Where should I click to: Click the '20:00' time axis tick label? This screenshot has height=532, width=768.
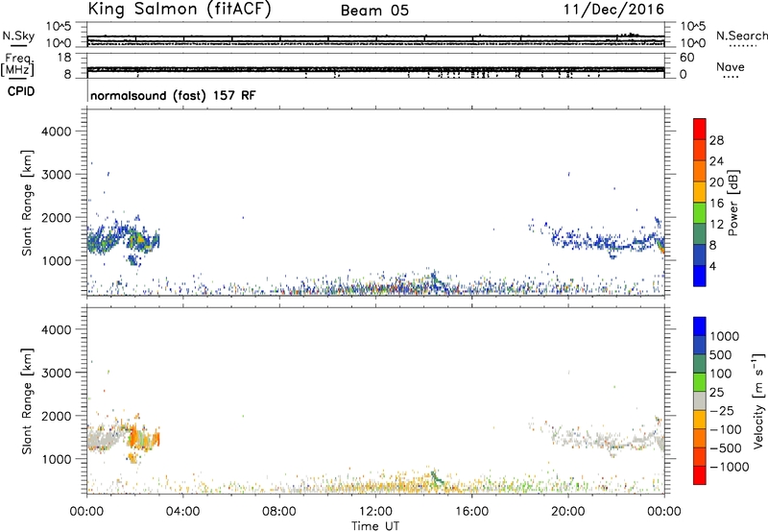click(x=568, y=512)
